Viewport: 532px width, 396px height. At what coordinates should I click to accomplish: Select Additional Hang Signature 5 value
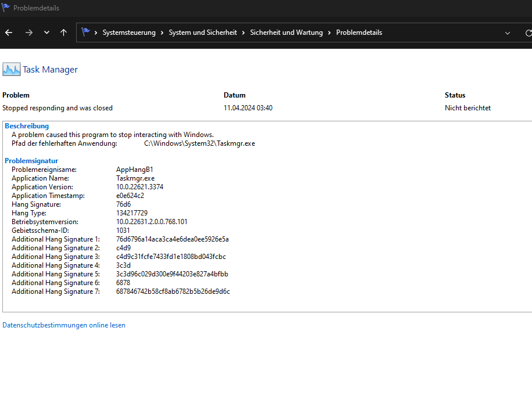[x=172, y=274]
